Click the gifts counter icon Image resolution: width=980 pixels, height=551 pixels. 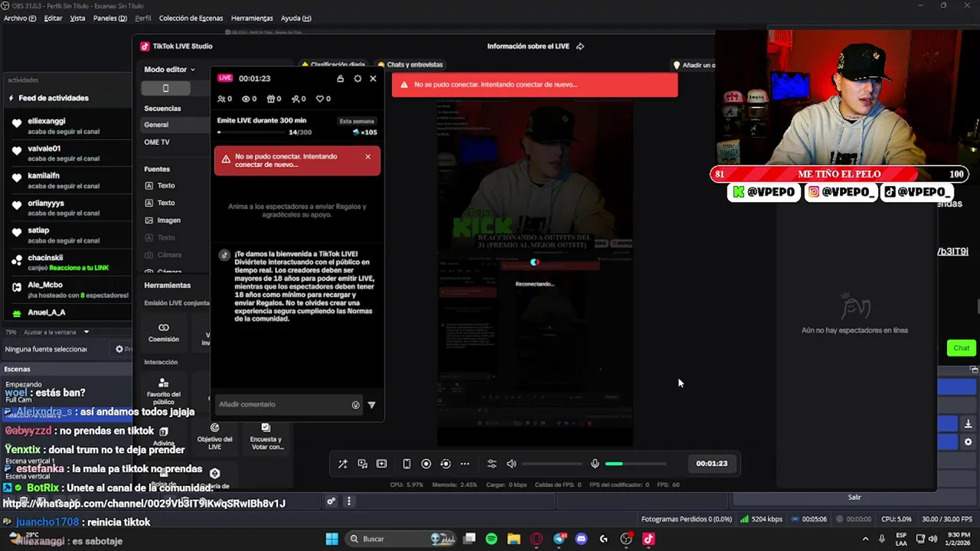270,99
